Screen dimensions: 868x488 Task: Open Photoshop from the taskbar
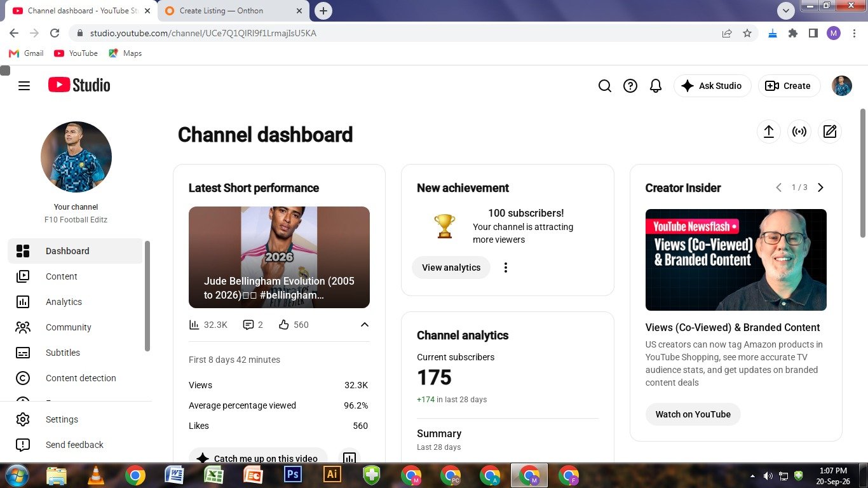tap(293, 475)
